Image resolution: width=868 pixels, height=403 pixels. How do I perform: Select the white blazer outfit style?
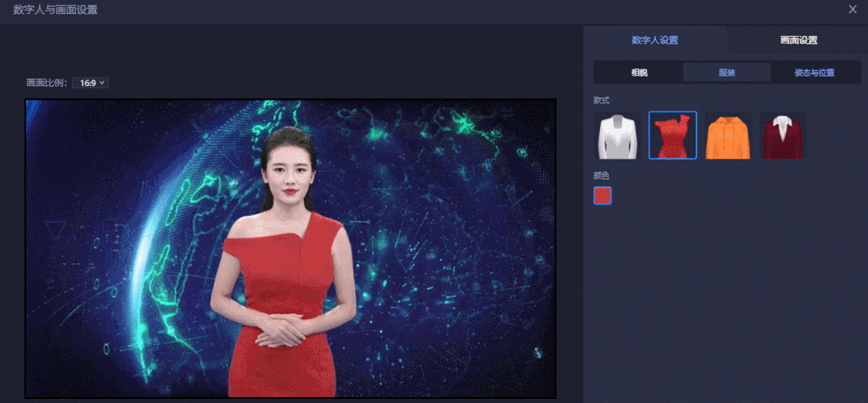pyautogui.click(x=617, y=135)
